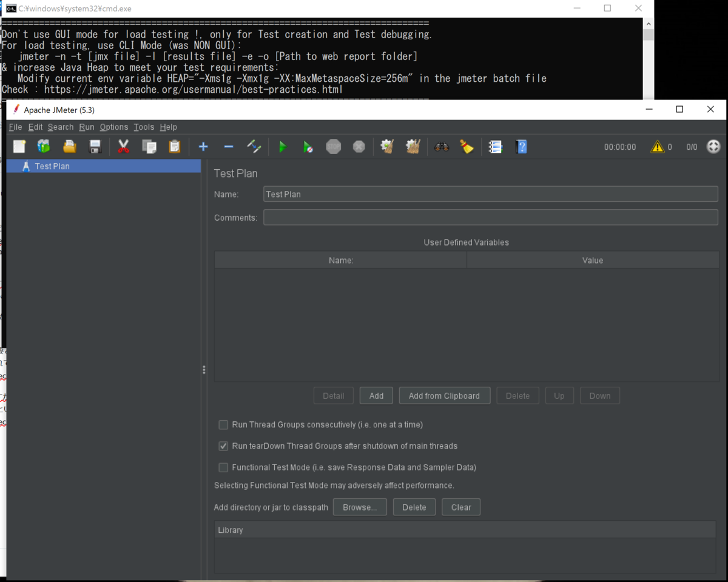Save the test plan with disk icon

tap(95, 147)
